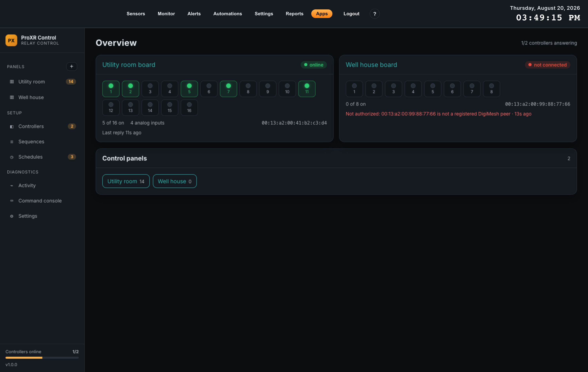Click the Command console icon
Screen dimensions: 588x372
[12, 201]
